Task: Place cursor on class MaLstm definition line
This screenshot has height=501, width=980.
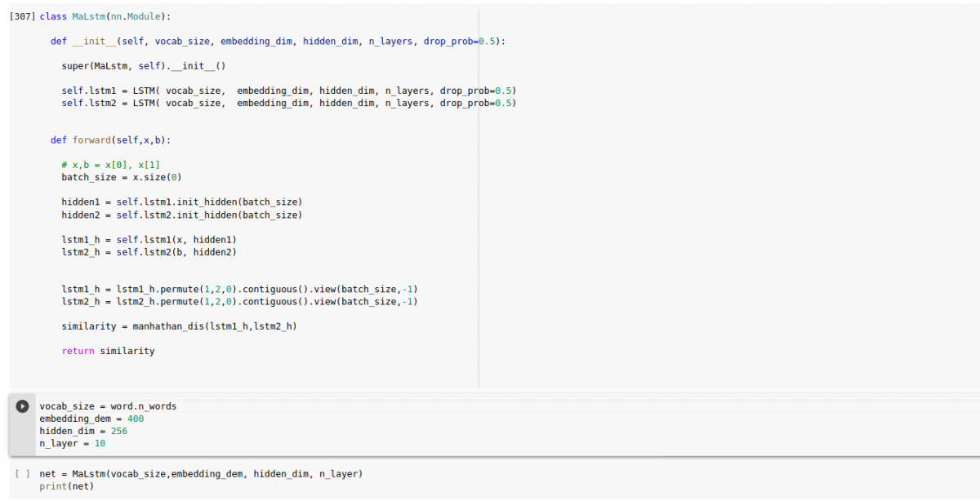Action: (105, 16)
